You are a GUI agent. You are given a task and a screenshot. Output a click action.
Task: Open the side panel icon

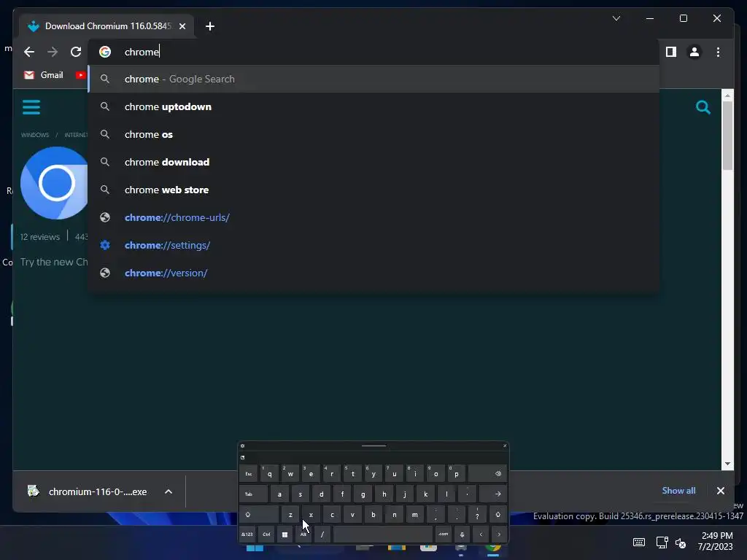[671, 52]
